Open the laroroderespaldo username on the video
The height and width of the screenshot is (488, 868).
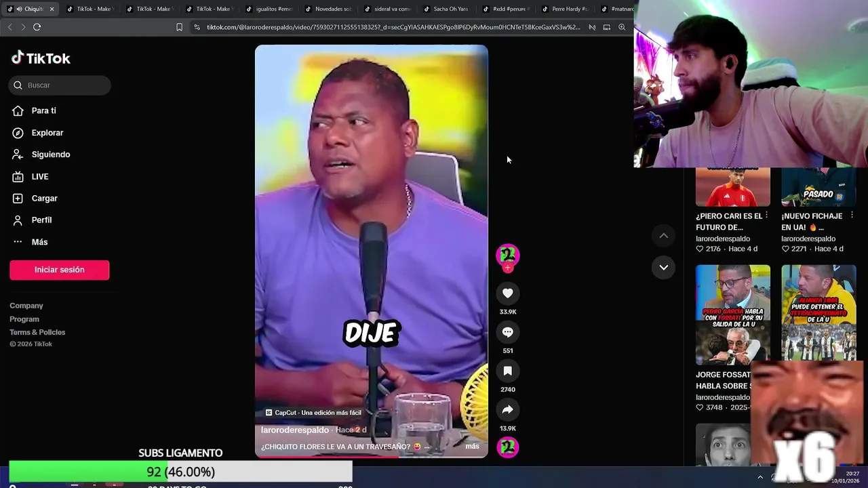click(x=295, y=430)
